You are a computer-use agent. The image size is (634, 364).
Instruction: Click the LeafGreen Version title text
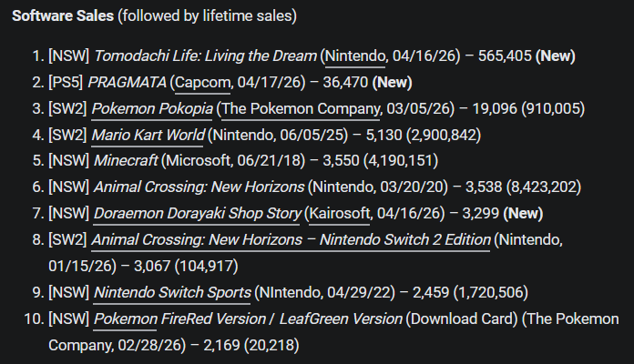point(341,319)
